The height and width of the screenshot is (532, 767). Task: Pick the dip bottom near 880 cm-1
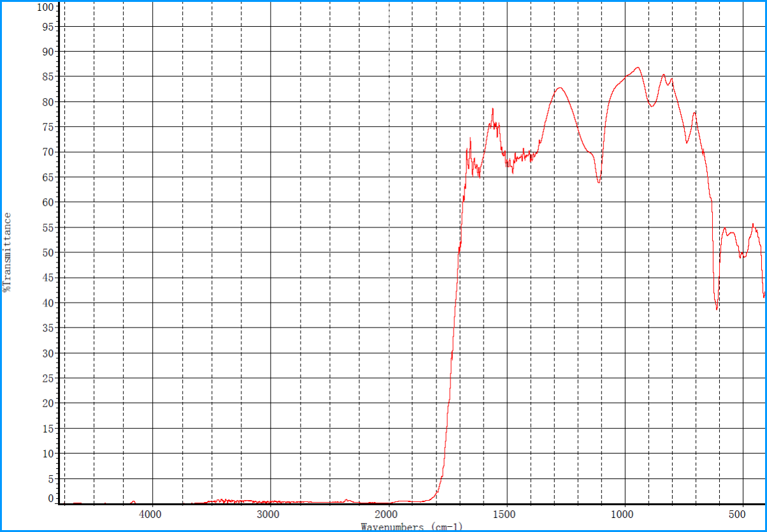[x=651, y=106]
